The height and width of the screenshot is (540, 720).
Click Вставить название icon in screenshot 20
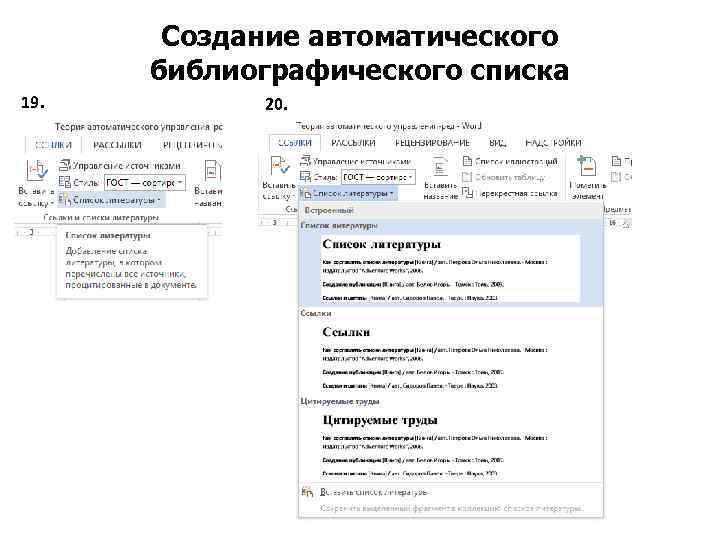pyautogui.click(x=441, y=166)
